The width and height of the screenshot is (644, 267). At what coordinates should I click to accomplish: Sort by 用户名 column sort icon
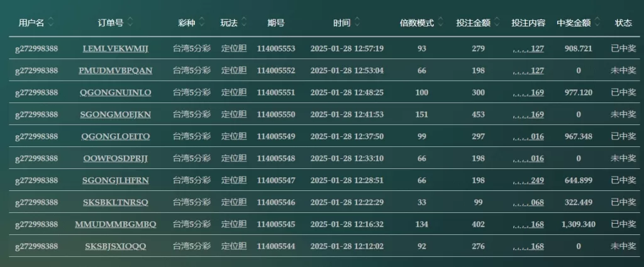point(50,22)
